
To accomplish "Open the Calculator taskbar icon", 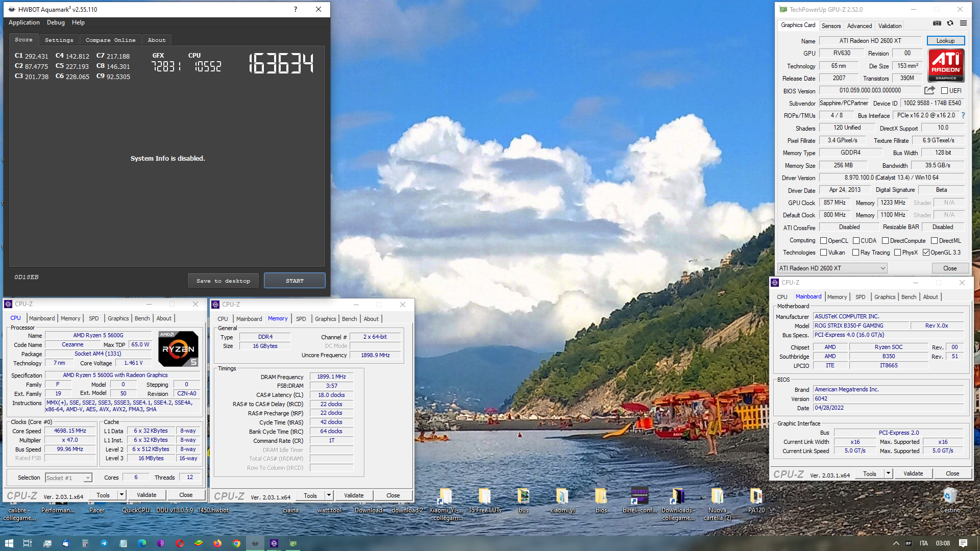I will (x=85, y=543).
